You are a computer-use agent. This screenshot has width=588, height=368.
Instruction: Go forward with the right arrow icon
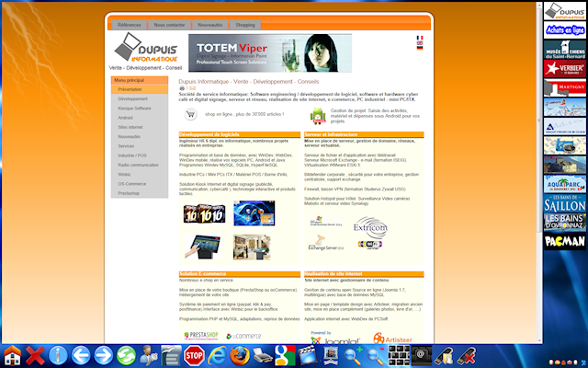pyautogui.click(x=103, y=355)
